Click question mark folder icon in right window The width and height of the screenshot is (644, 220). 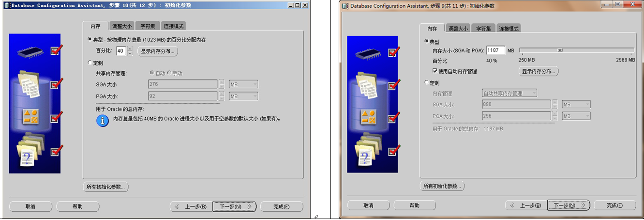[x=369, y=152]
